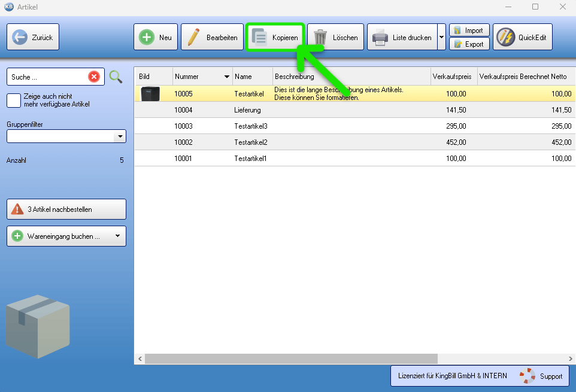The height and width of the screenshot is (392, 576).
Task: Open the Gruppenfilter dropdown
Action: (120, 136)
